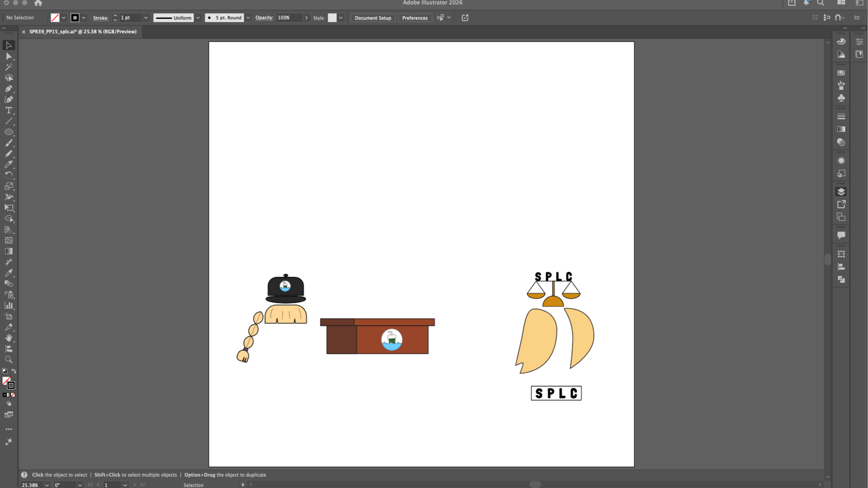Select the Pen tool
The height and width of the screenshot is (488, 868).
pos(9,89)
